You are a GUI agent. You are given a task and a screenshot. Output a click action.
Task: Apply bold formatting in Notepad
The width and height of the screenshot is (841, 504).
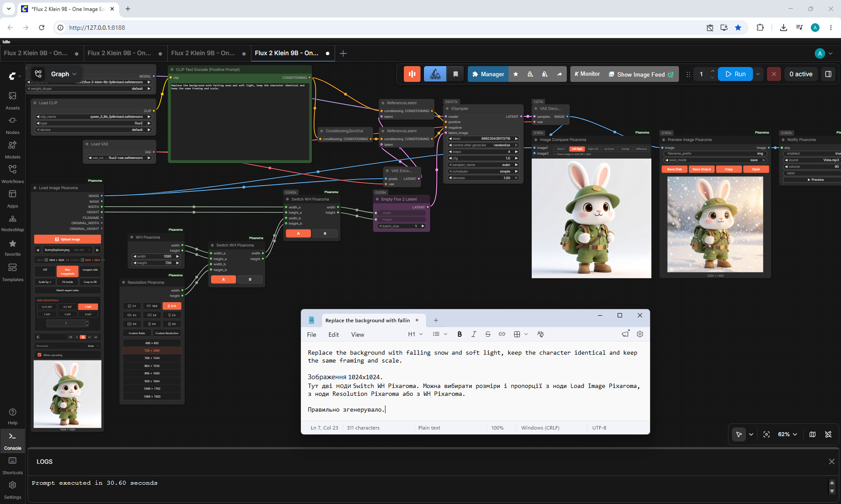click(459, 334)
